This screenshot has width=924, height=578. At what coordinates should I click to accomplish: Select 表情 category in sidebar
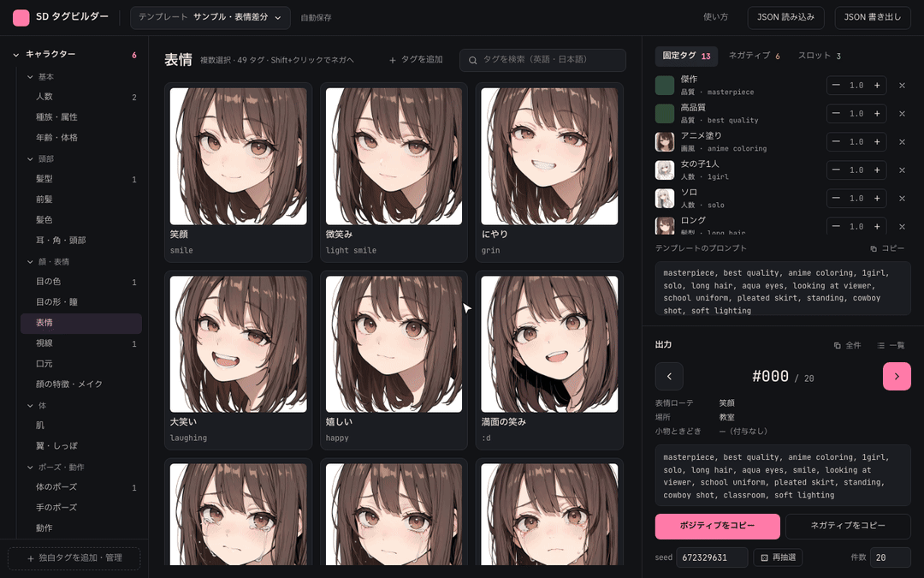point(81,323)
